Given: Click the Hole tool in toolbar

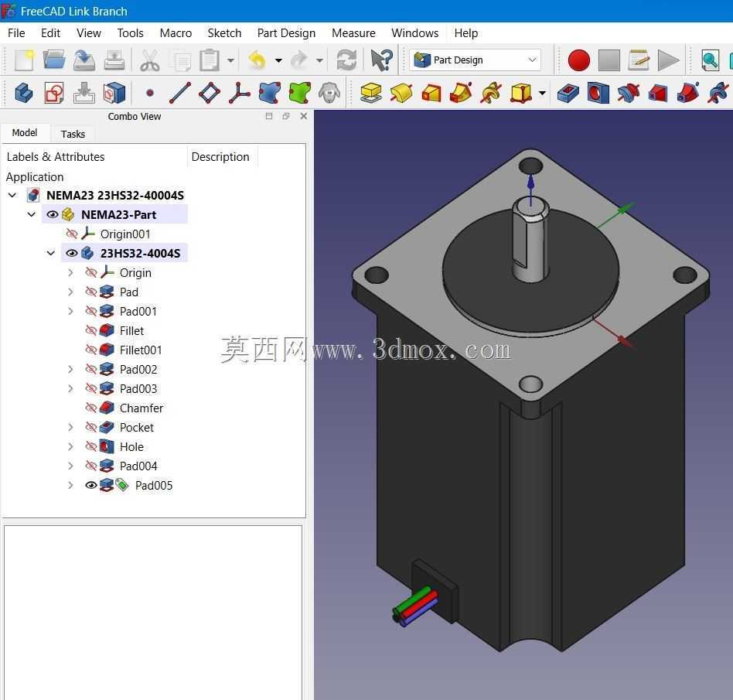Looking at the screenshot, I should point(598,93).
